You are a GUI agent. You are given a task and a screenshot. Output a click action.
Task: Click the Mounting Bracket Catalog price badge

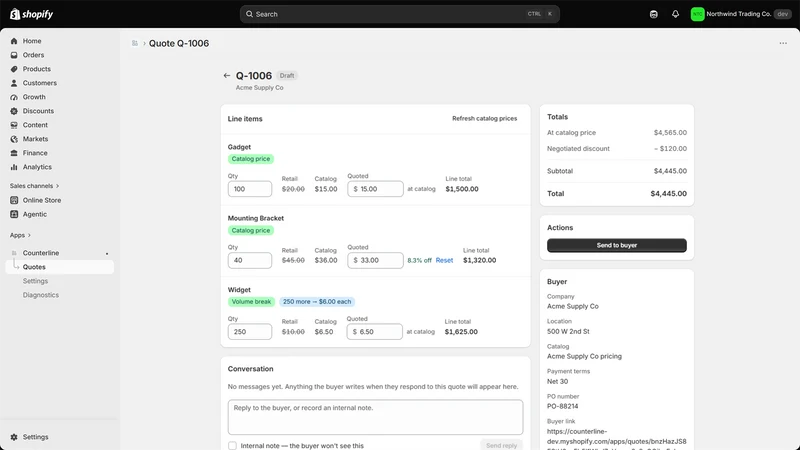coord(251,230)
